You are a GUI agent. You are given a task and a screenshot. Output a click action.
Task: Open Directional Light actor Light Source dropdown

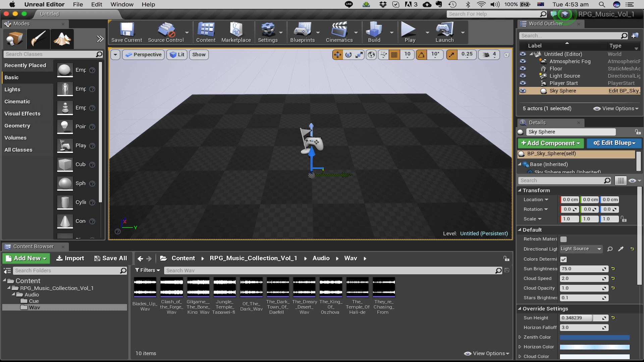581,249
